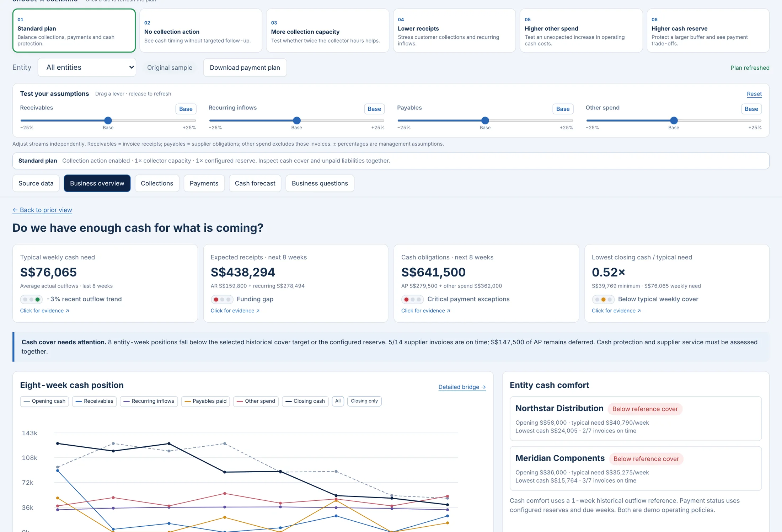Viewport: 782px width, 532px height.
Task: Download the payment plan
Action: coord(245,68)
